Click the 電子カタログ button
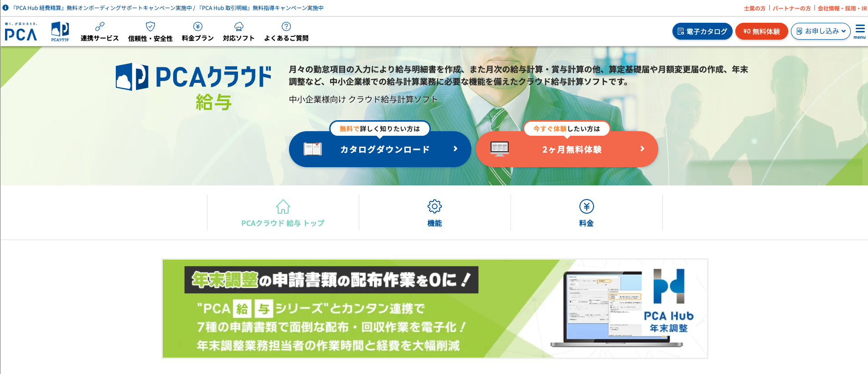Viewport: 868px width, 374px height. click(x=702, y=31)
